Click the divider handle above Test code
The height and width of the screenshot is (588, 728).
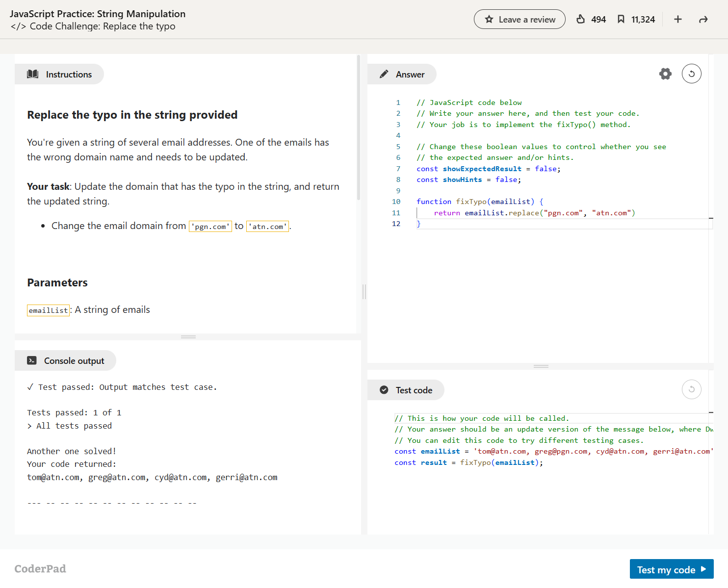click(541, 366)
